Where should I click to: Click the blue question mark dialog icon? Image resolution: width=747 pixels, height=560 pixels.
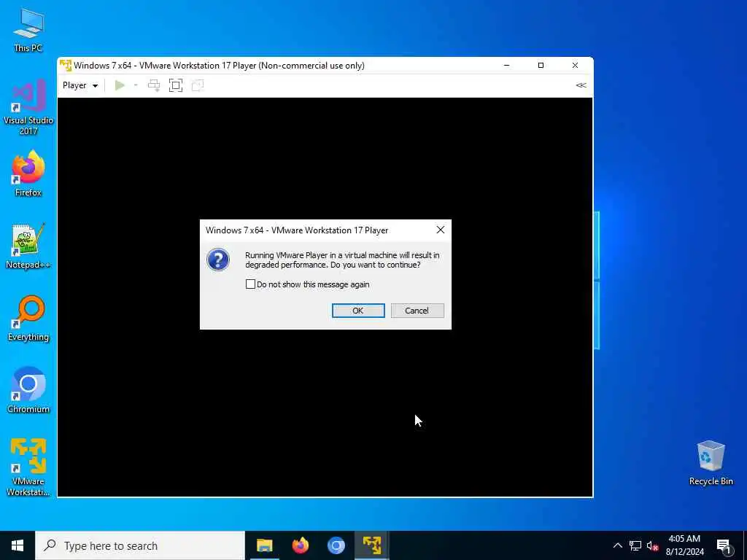click(x=218, y=260)
